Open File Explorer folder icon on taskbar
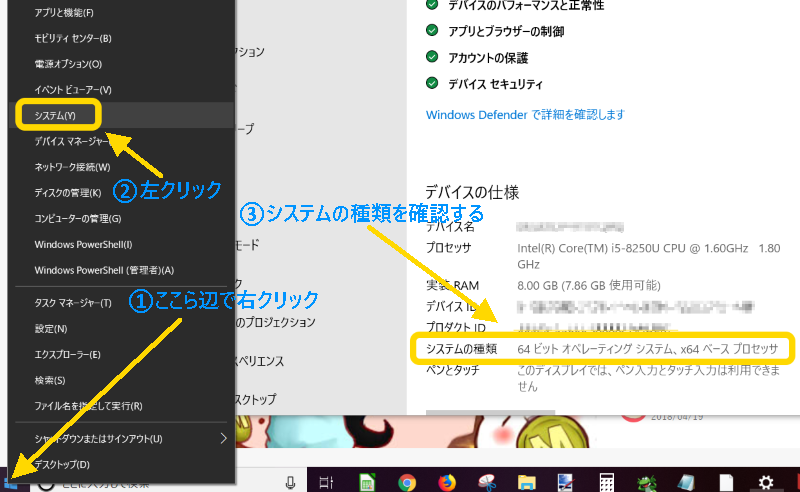Screen dimensions: 800x492 pos(527,482)
